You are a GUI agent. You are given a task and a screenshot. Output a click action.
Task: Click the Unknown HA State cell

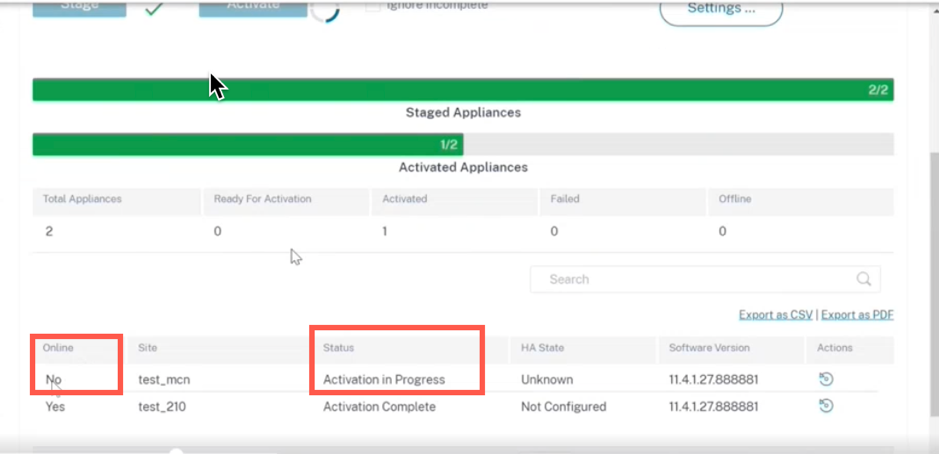point(547,380)
